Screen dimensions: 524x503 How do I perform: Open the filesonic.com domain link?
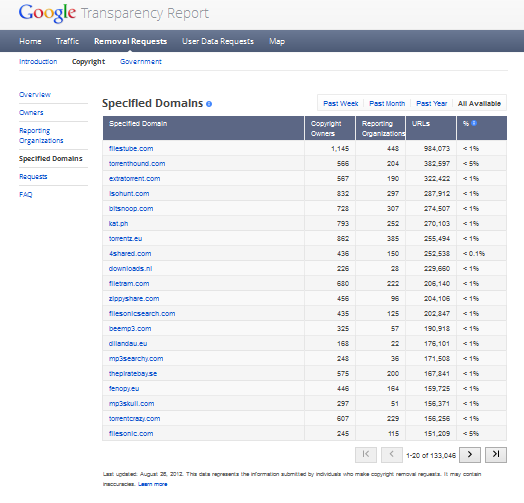click(131, 433)
